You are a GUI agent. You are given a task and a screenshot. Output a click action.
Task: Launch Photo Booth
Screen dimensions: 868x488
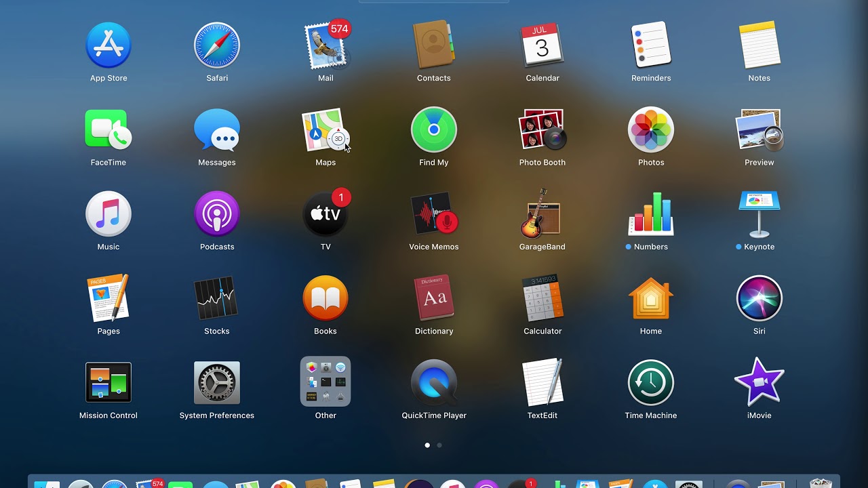542,129
